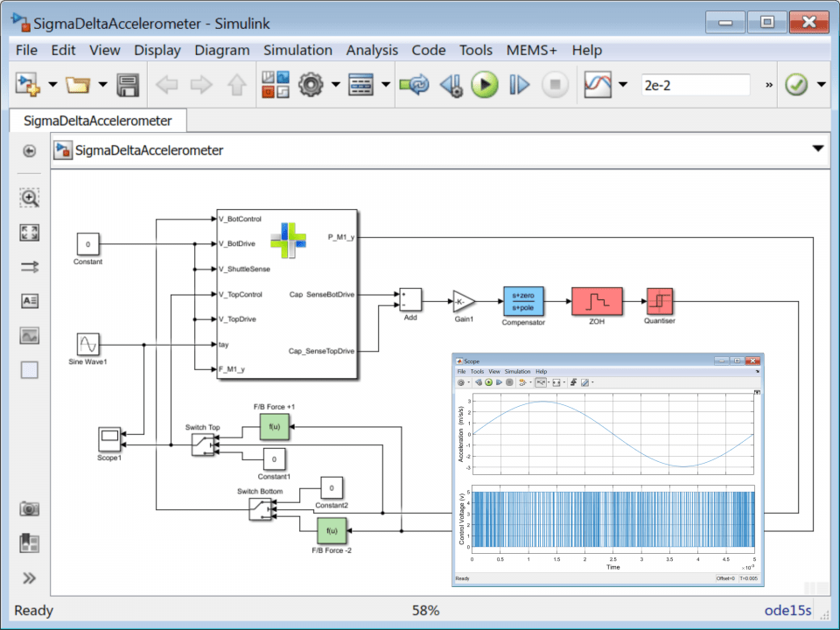Step forward in the simulation
Screen dimensions: 840x630
coord(520,85)
